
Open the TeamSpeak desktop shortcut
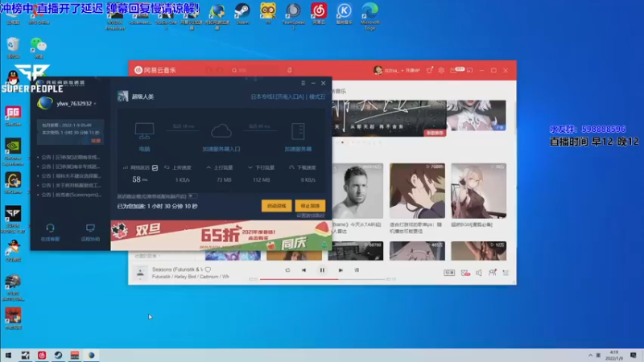coord(294,15)
